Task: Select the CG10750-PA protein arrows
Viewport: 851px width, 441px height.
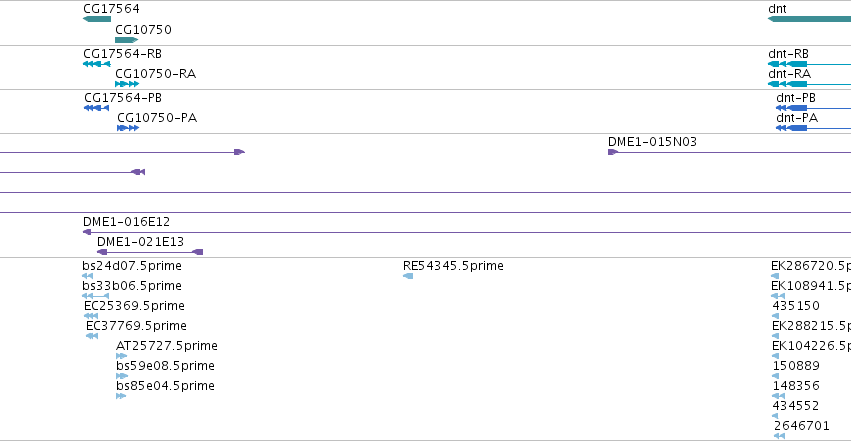Action: click(128, 128)
